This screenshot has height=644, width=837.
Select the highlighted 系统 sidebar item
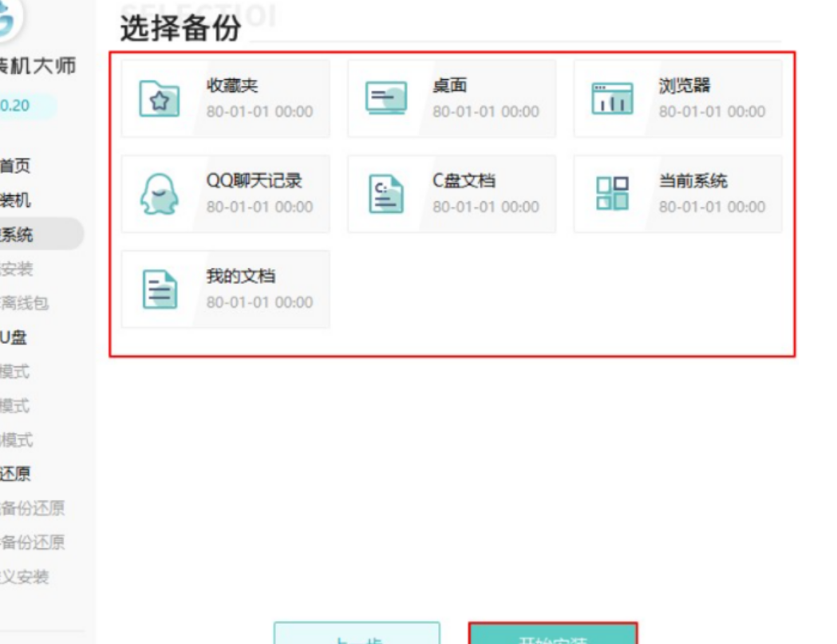[41, 234]
